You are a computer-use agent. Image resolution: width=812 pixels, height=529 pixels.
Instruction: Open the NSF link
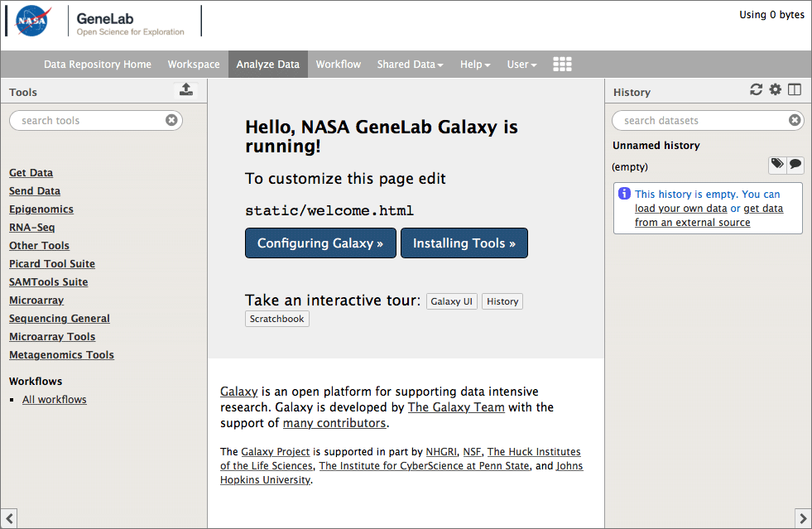click(x=472, y=452)
